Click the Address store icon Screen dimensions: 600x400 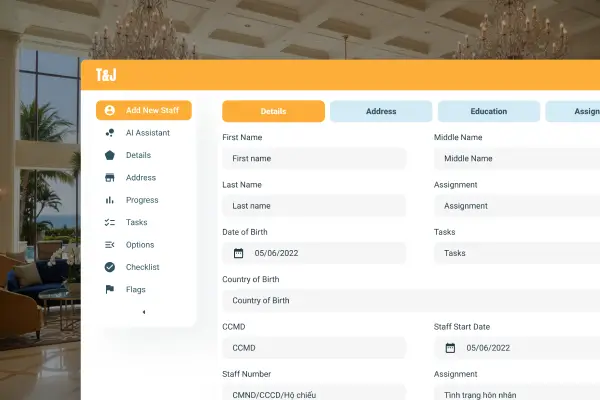point(109,178)
